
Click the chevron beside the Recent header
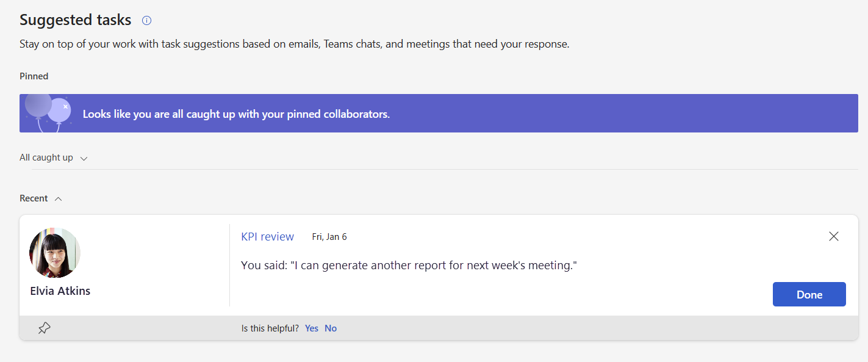tap(58, 198)
